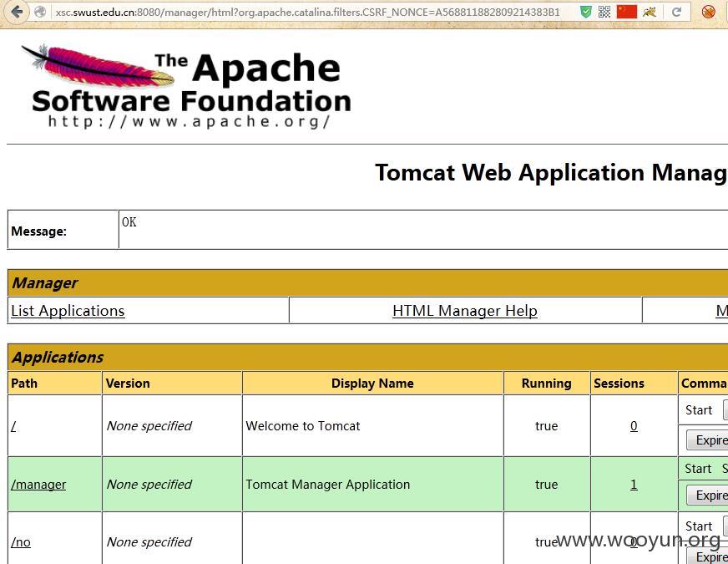Click the Tomcat Manager Application display name

click(x=328, y=485)
